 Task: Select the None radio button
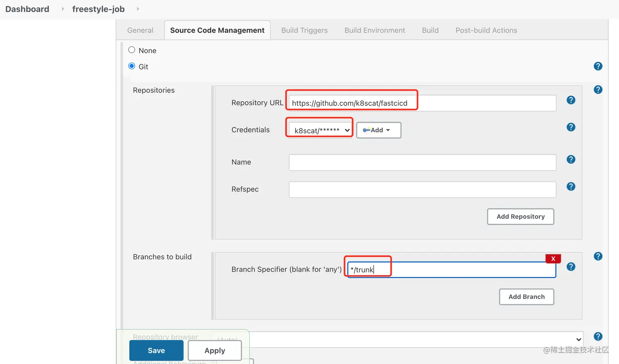click(132, 50)
